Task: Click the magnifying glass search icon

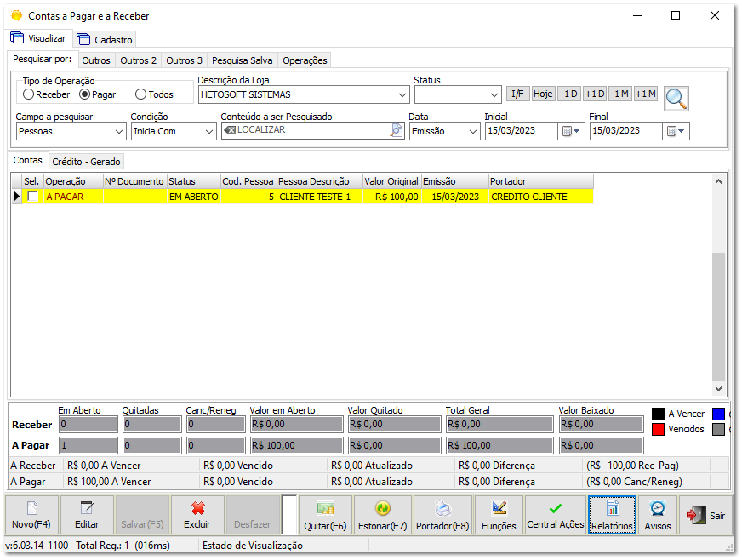Action: pos(676,99)
